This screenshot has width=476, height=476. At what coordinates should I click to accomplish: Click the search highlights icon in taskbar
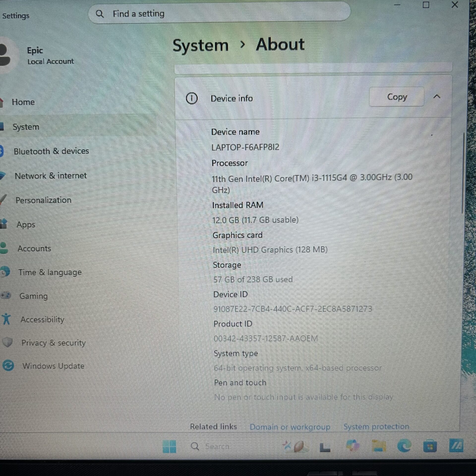295,446
